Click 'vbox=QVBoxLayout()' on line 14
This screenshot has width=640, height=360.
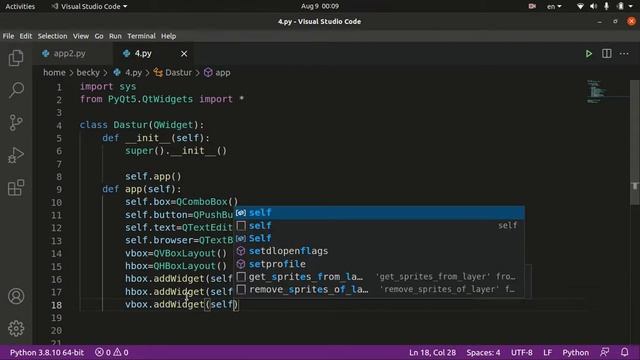tap(176, 253)
